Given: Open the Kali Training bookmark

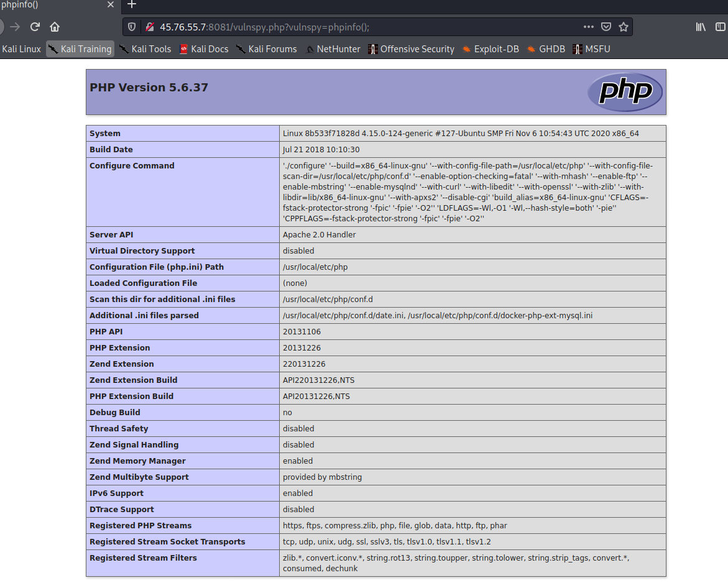Looking at the screenshot, I should 80,49.
